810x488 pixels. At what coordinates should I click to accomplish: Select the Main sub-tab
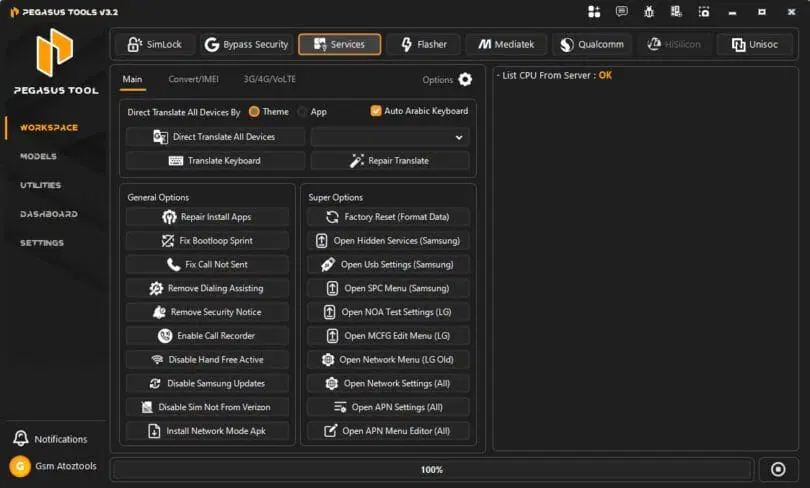click(132, 79)
